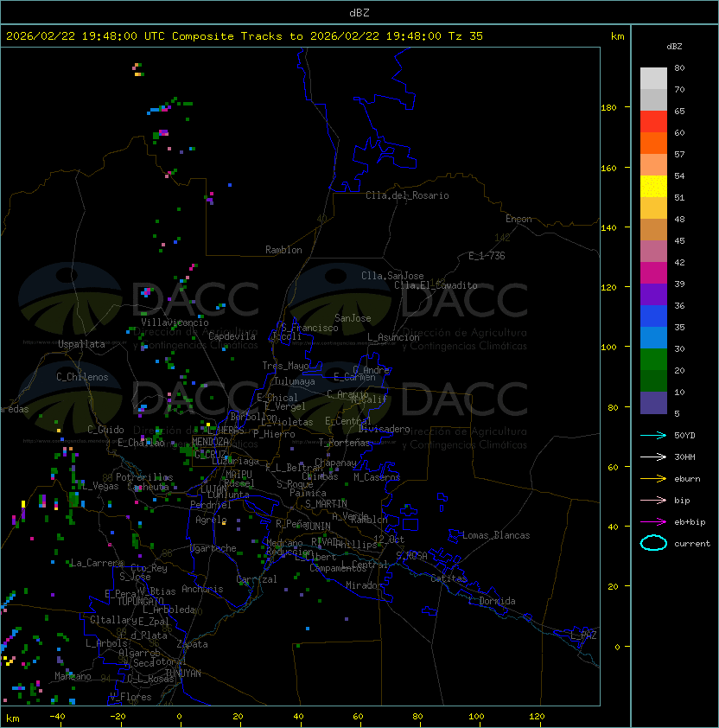Click the TUPUNGATO label
This screenshot has height=728, width=719.
pyautogui.click(x=140, y=602)
